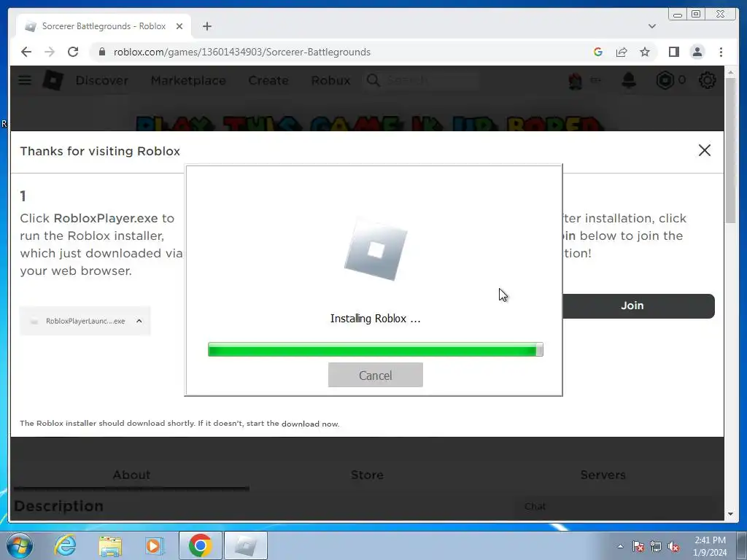This screenshot has width=747, height=560.
Task: Close the Thanks for visiting Roblox dialog
Action: tap(704, 150)
